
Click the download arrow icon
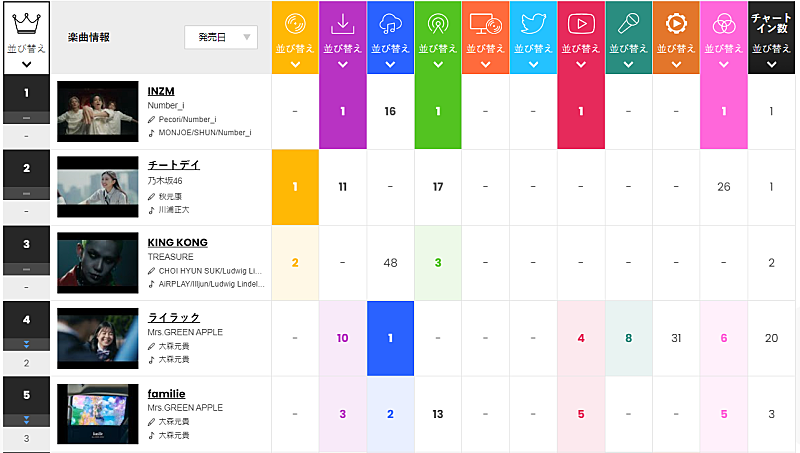(x=343, y=23)
